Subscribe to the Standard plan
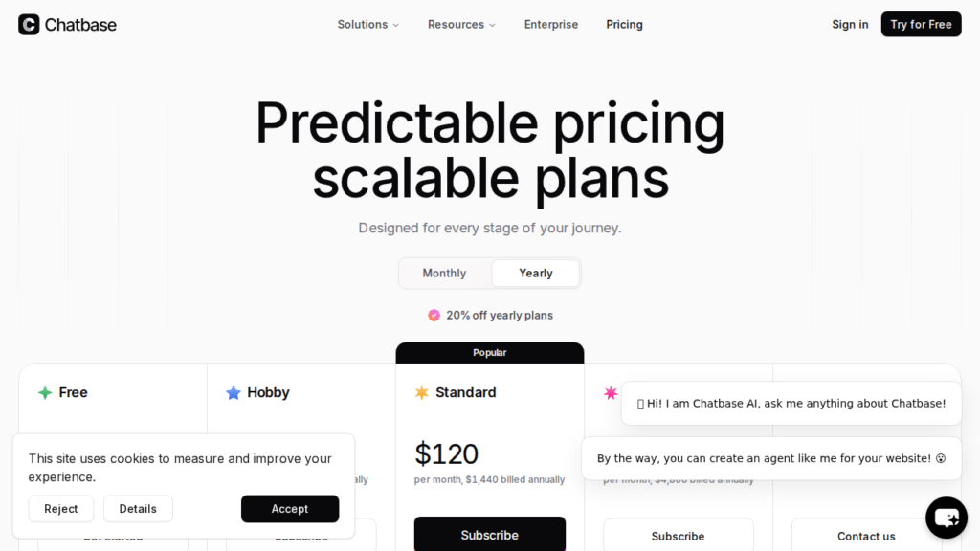 point(490,535)
